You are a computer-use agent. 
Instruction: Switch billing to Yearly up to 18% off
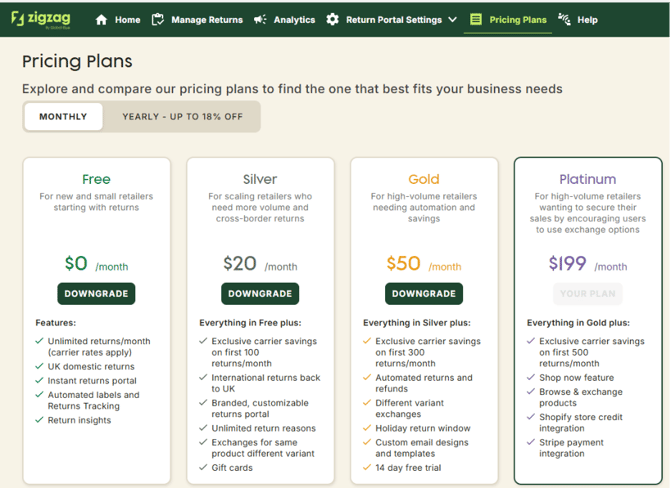(x=182, y=117)
